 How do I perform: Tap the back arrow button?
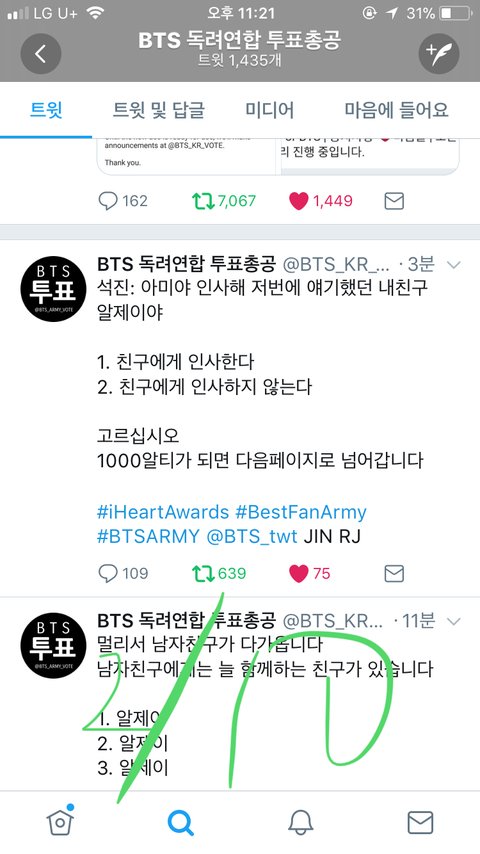[x=40, y=54]
